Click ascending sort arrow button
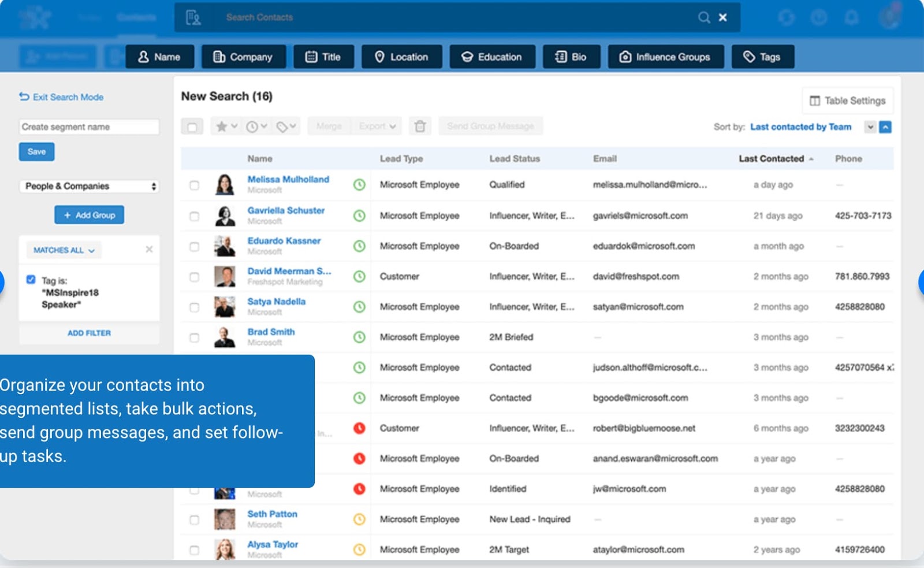The width and height of the screenshot is (924, 568). coord(885,127)
